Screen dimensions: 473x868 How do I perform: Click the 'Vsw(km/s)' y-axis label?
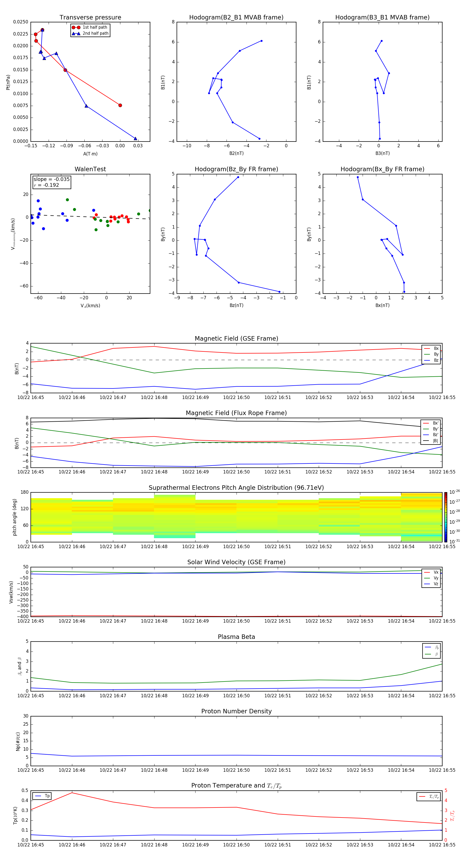11,592
